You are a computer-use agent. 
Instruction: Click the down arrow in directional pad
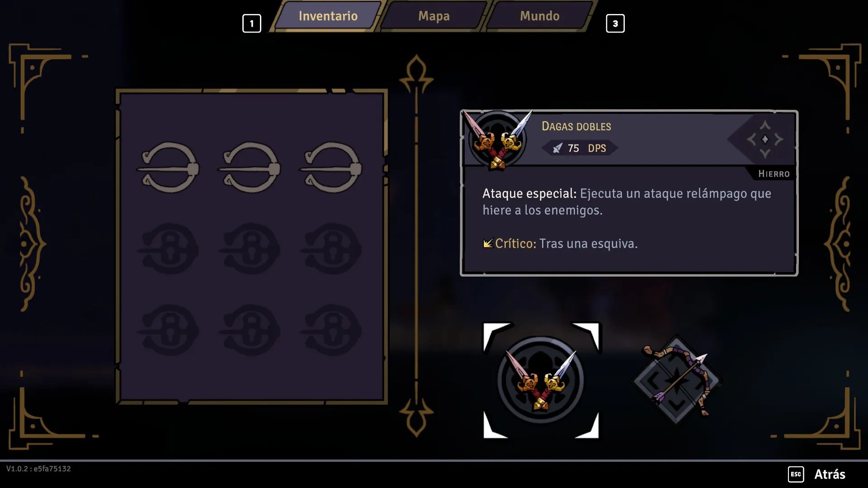pyautogui.click(x=765, y=154)
